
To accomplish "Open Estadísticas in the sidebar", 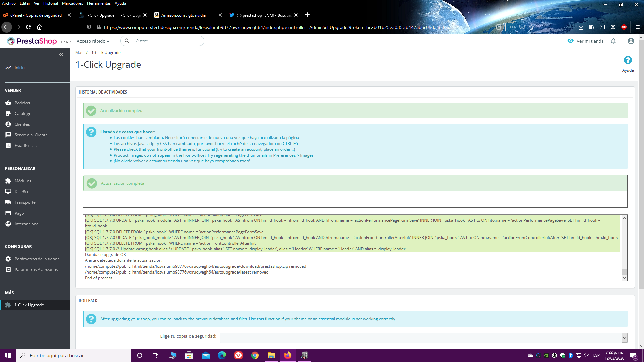I will click(25, 146).
